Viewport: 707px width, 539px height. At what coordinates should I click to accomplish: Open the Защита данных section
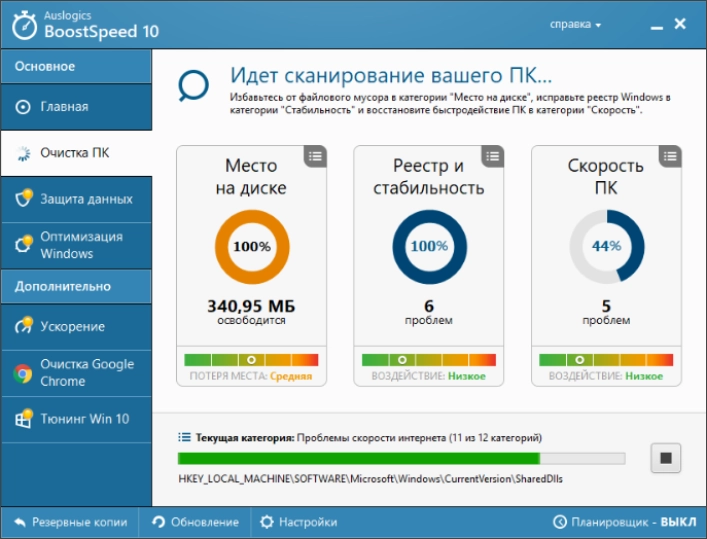coord(76,199)
